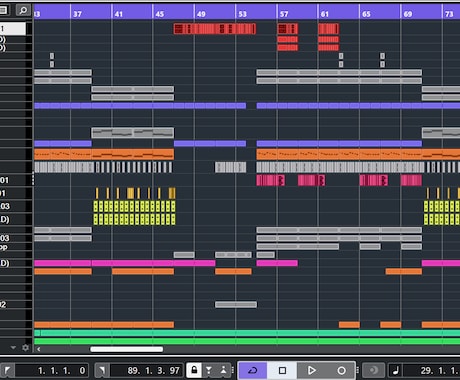The image size is (460, 380).
Task: Toggle the lock punch points padlock
Action: pyautogui.click(x=194, y=370)
